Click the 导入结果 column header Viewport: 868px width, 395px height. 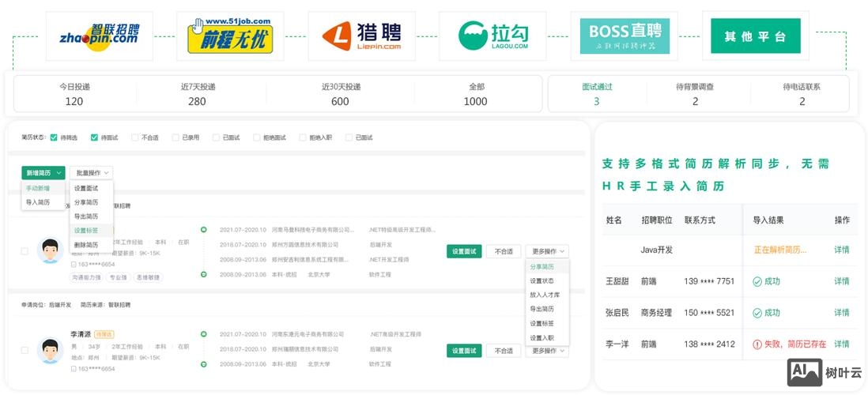[768, 220]
